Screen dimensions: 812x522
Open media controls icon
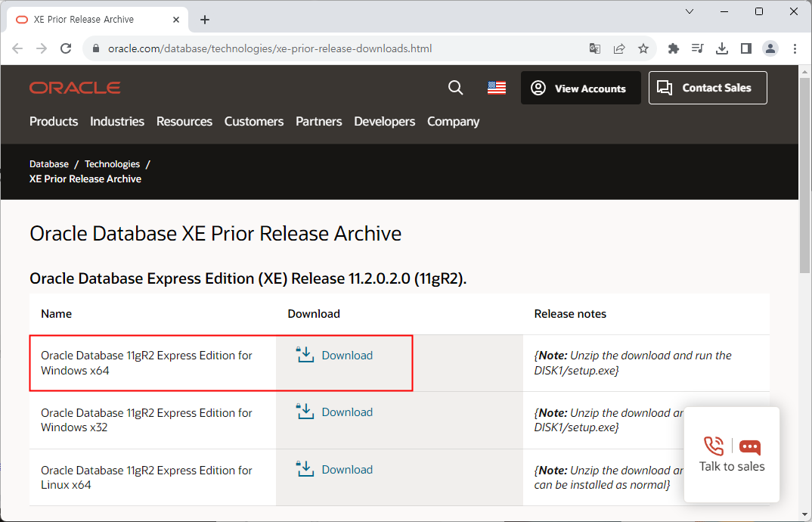tap(698, 48)
